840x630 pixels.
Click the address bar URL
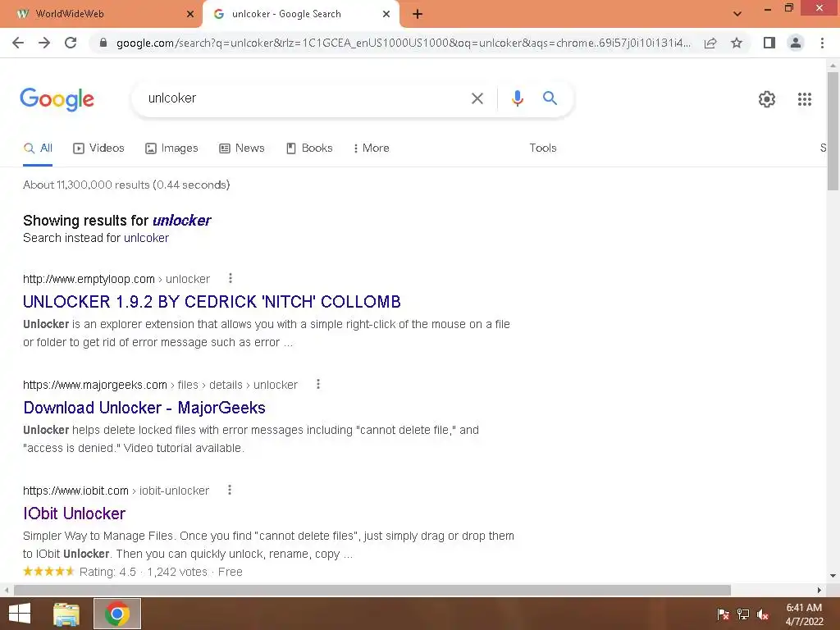click(403, 43)
